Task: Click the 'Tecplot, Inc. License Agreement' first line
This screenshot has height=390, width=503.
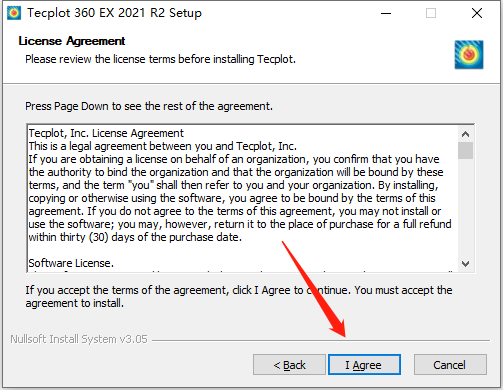Action: point(106,133)
